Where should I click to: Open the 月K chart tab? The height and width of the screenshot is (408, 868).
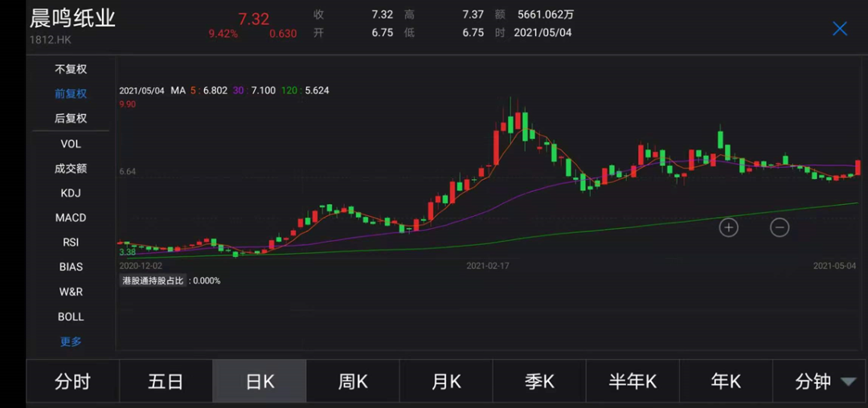pyautogui.click(x=446, y=381)
